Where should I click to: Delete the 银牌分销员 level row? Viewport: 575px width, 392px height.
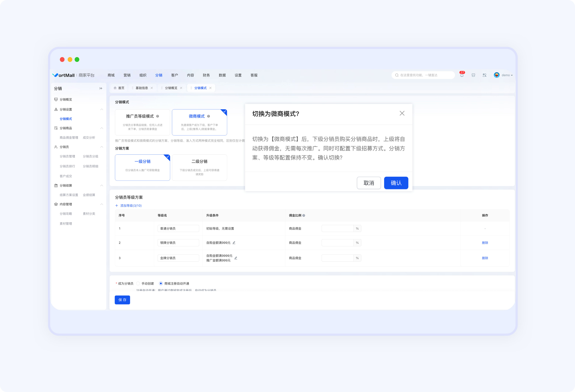click(x=485, y=243)
